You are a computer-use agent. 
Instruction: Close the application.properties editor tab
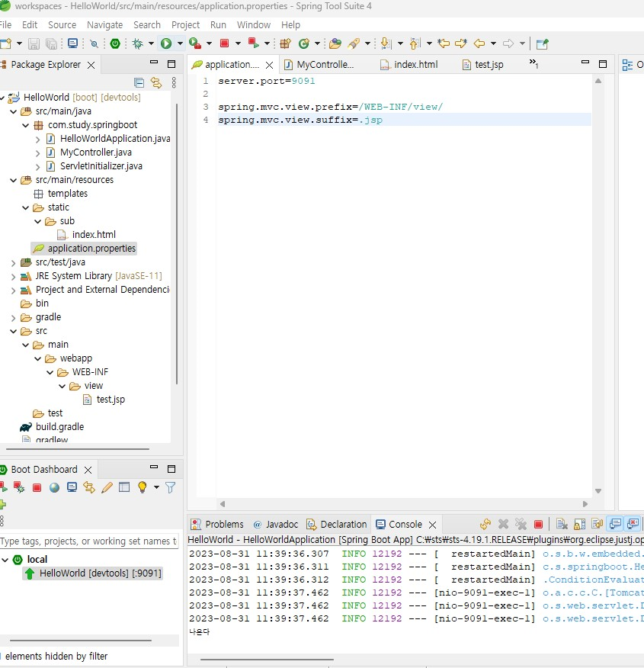pyautogui.click(x=269, y=65)
